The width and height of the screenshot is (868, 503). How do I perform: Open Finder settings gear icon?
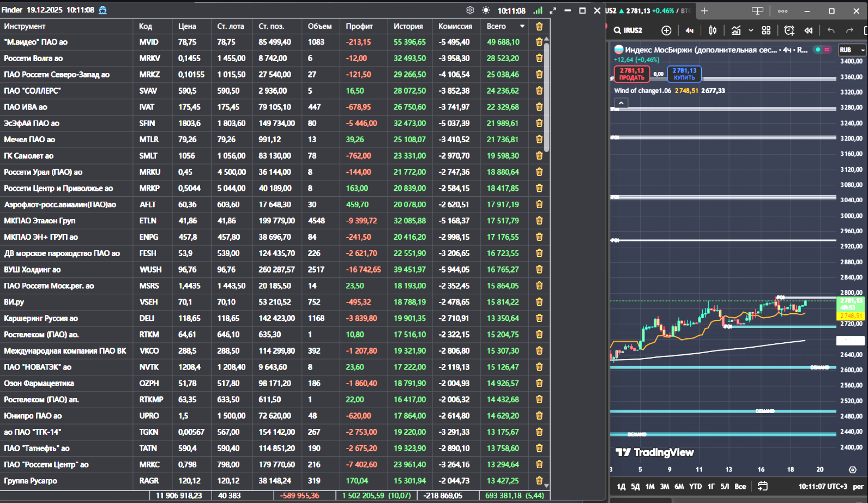470,10
